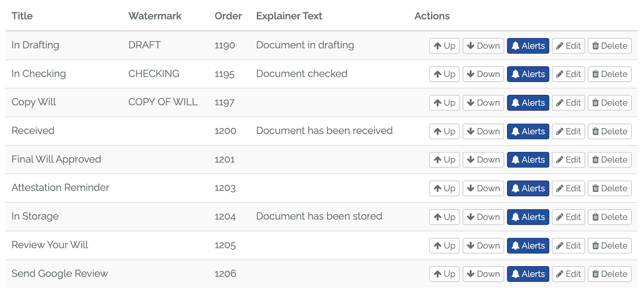Delete Send Google Review status
Screen dimensions: 644x298
point(609,274)
